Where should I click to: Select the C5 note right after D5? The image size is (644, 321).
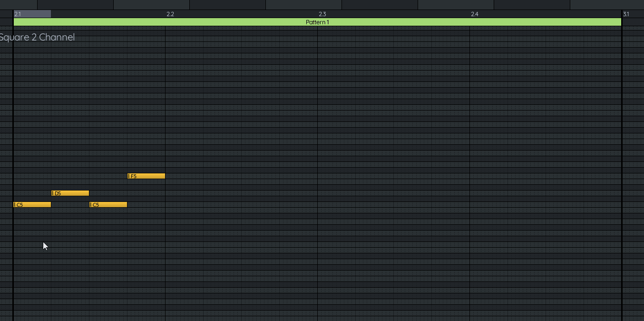108,205
